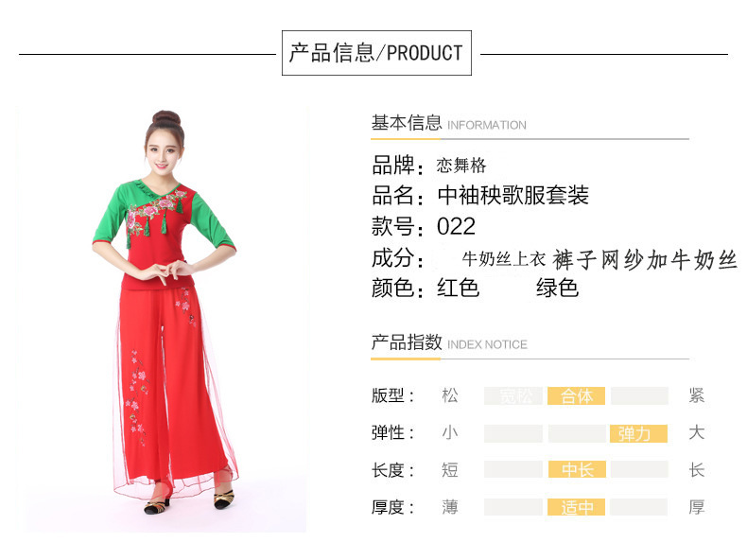Click the 厚 label on thickness scale
The image size is (747, 560).
[696, 507]
